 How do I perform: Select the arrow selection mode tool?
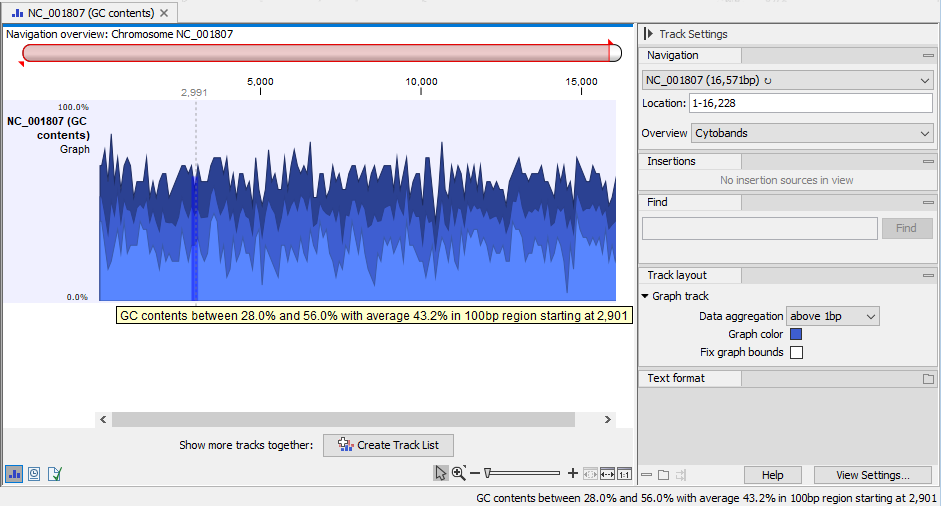[441, 473]
